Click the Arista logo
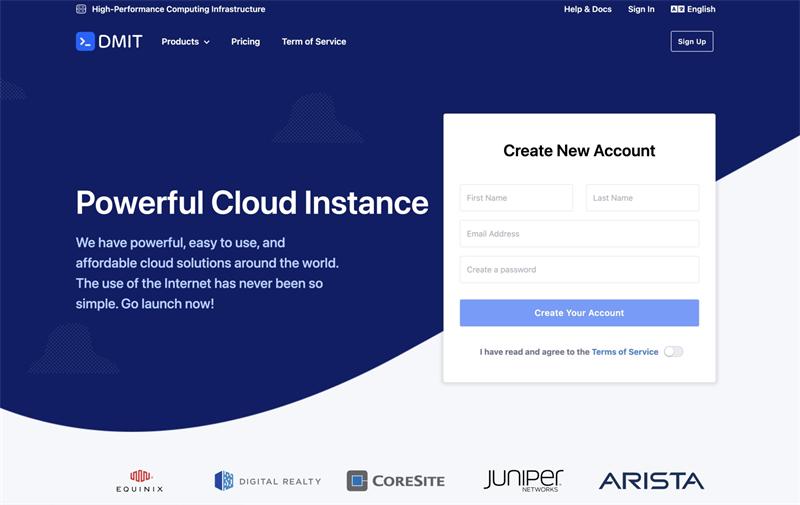Image resolution: width=800 pixels, height=505 pixels. [651, 481]
